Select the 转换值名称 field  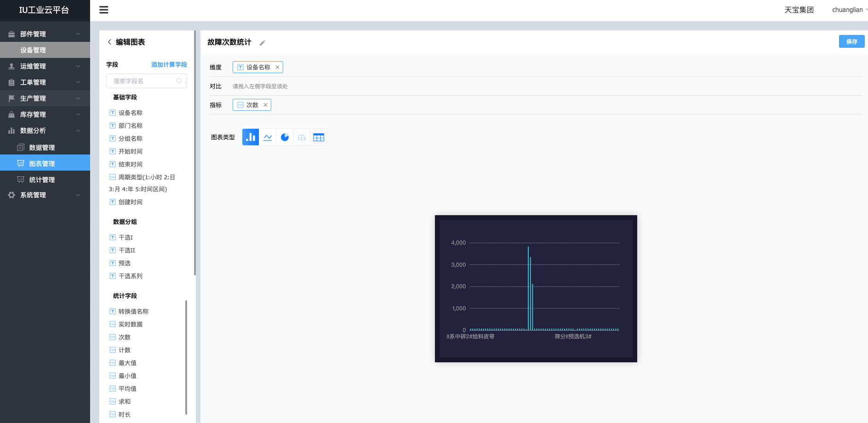(x=129, y=311)
